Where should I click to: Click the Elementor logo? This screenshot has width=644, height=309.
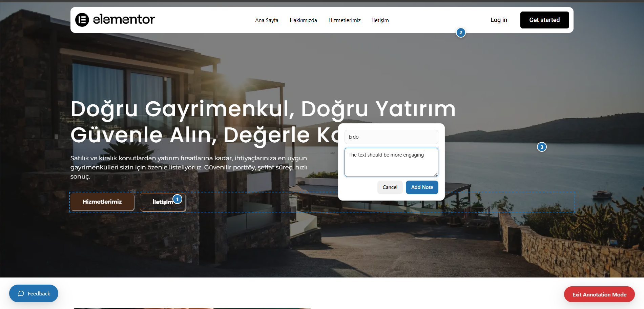[x=115, y=20]
